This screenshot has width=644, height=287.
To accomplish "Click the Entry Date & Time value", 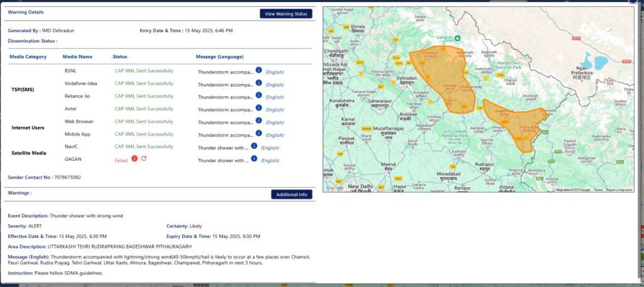I will tap(209, 30).
